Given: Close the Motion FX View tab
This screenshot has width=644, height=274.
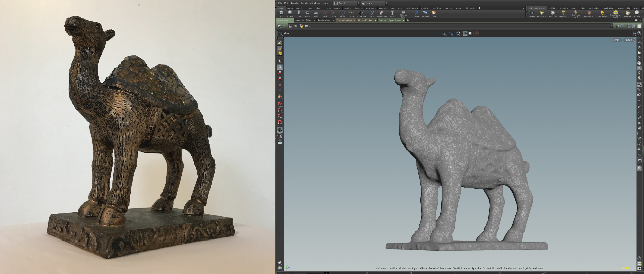Looking at the screenshot, I should (x=375, y=20).
